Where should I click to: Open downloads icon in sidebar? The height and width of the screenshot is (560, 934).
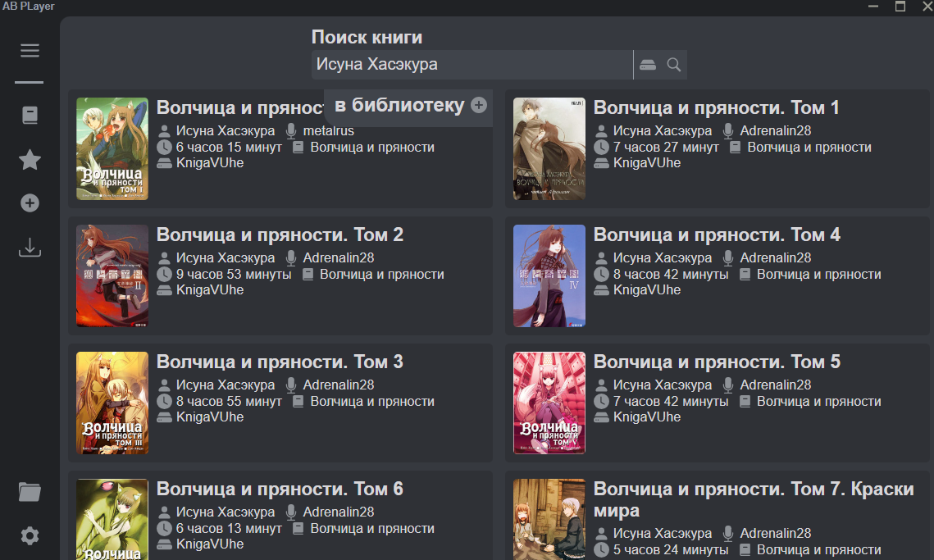(x=30, y=248)
